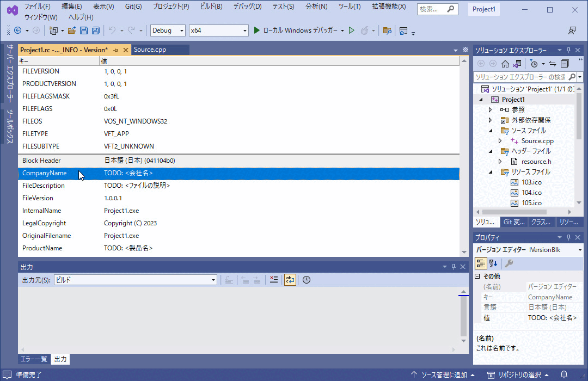Pin the Properties panel
Viewport: 588px width, 381px height.
pyautogui.click(x=568, y=237)
